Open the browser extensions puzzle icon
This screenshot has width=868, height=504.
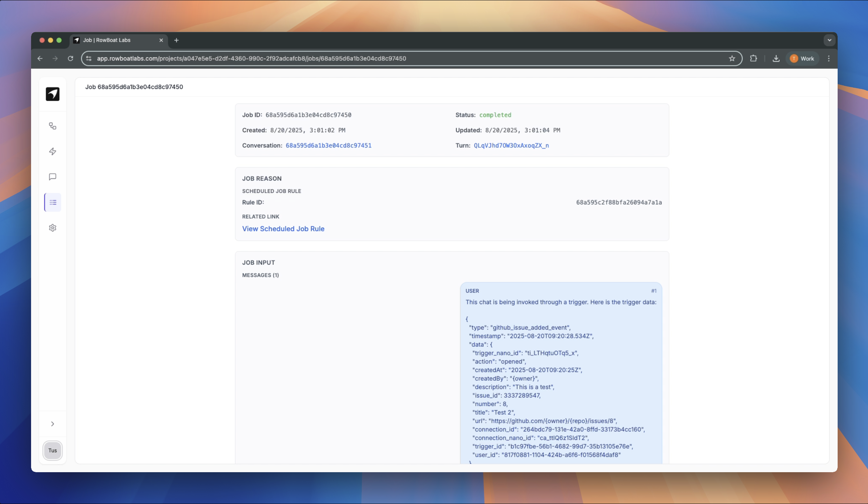click(x=753, y=59)
